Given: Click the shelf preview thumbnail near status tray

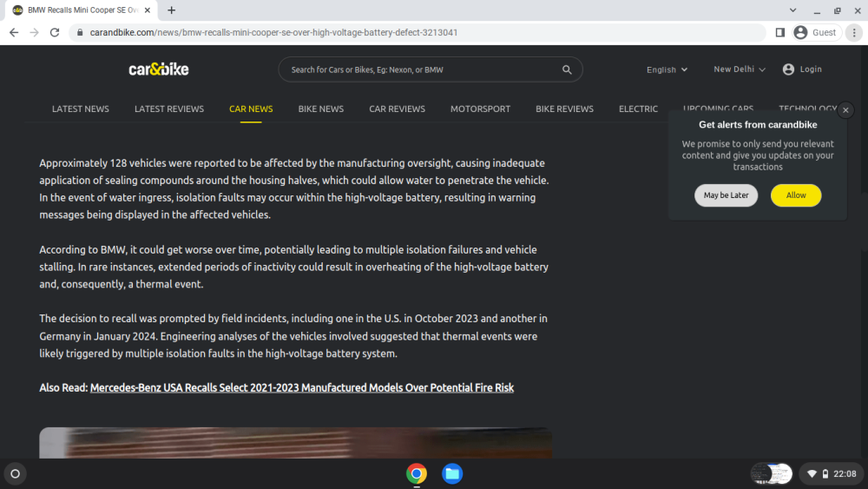Looking at the screenshot, I should coord(771,473).
